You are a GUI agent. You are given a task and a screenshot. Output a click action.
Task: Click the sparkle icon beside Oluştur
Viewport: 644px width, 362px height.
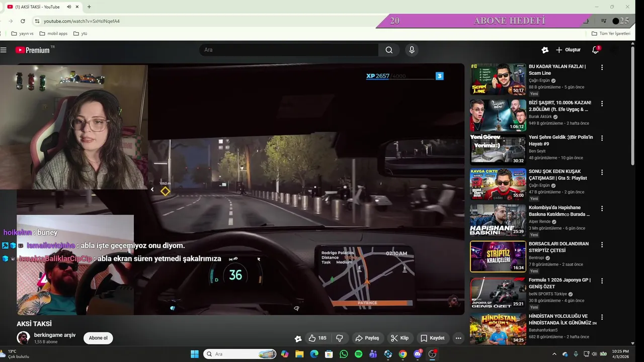coord(545,50)
